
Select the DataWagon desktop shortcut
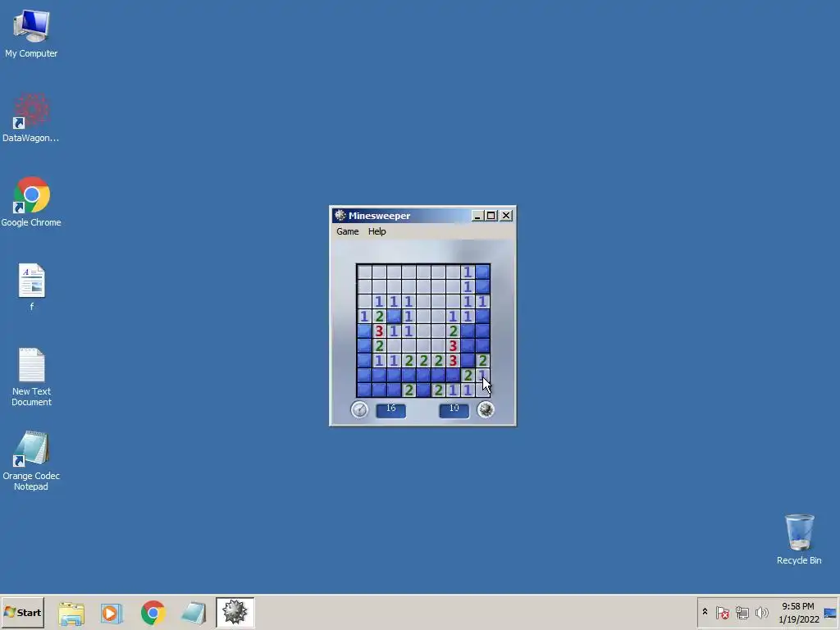(31, 118)
